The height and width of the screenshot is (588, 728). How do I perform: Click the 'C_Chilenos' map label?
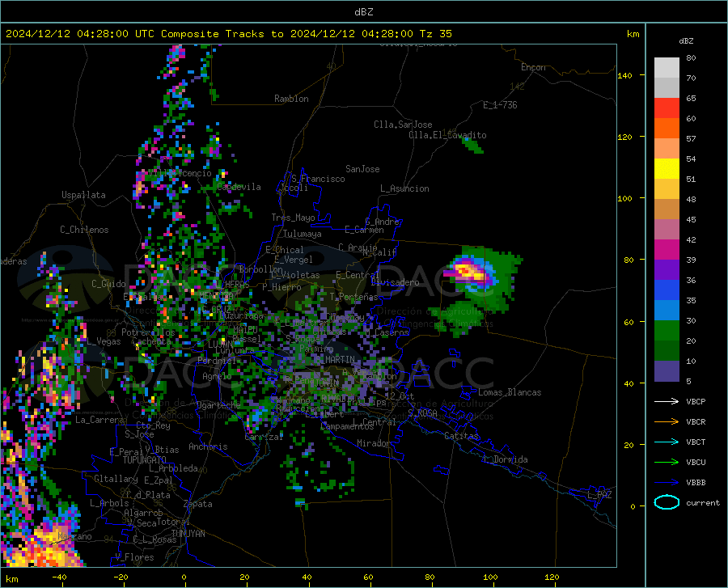[x=84, y=230]
